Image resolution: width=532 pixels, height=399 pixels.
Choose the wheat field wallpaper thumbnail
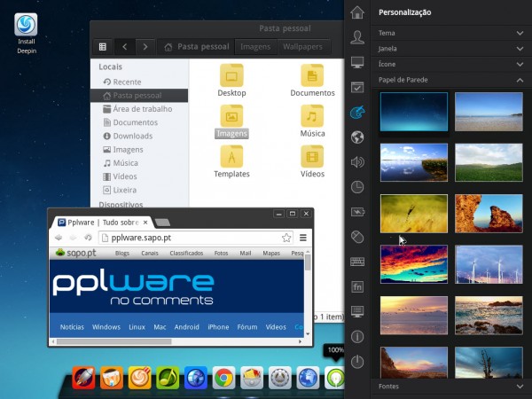(414, 214)
